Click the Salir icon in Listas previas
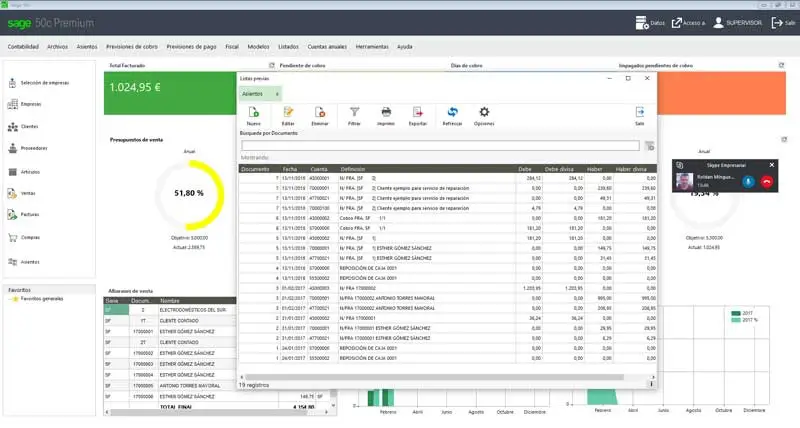This screenshot has width=800, height=428. (640, 112)
